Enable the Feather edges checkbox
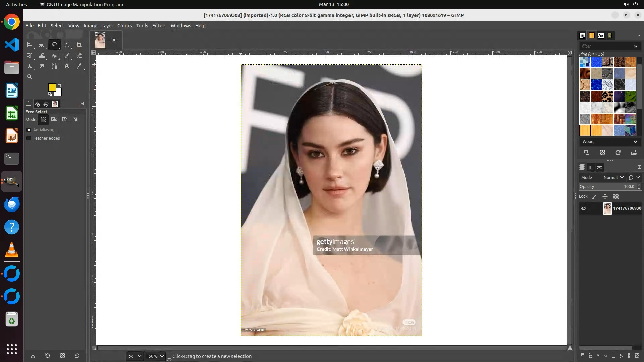This screenshot has height=362, width=644. [29, 138]
